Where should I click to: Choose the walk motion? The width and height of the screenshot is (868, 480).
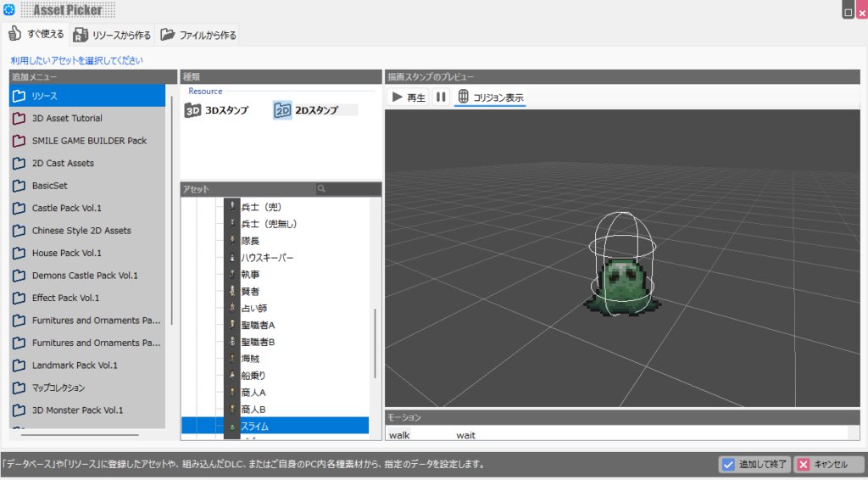click(399, 435)
